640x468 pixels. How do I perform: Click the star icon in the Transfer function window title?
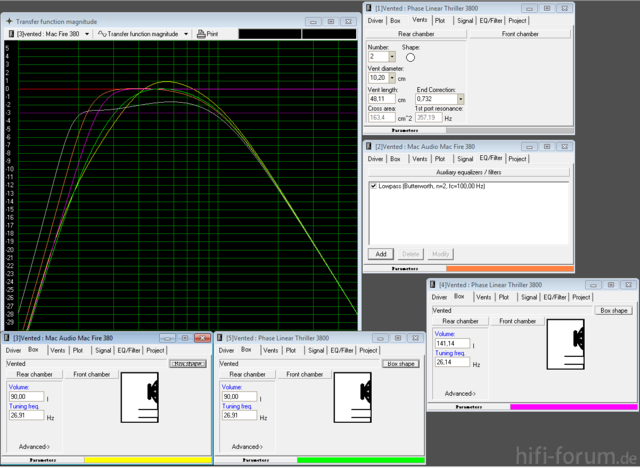pos(9,21)
